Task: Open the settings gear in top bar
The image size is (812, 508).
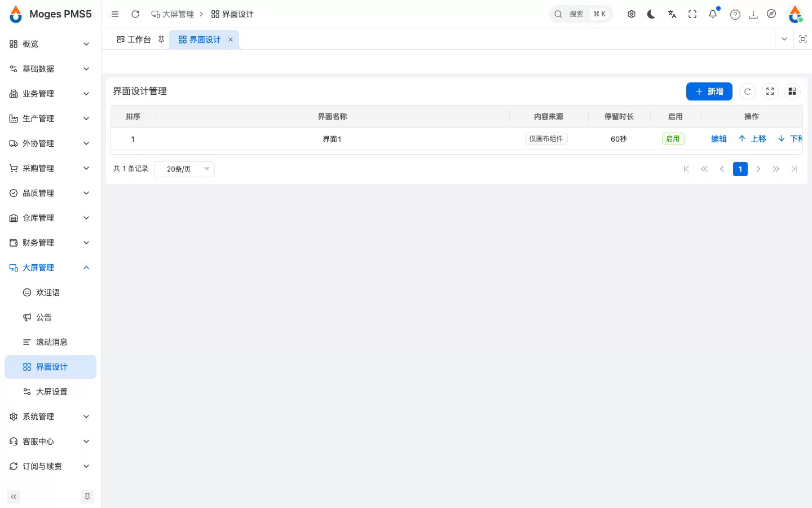Action: 632,14
